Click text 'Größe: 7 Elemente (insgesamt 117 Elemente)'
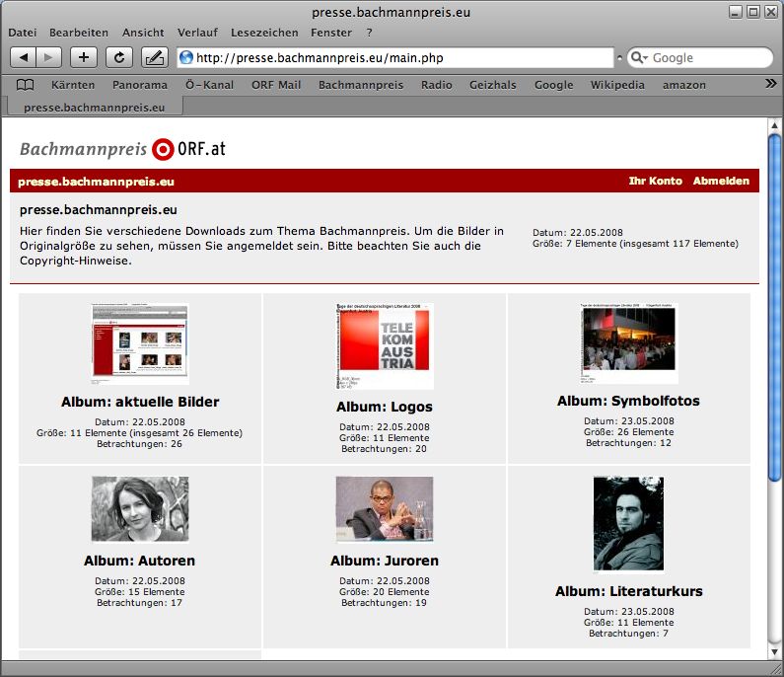The height and width of the screenshot is (677, 784). (635, 244)
